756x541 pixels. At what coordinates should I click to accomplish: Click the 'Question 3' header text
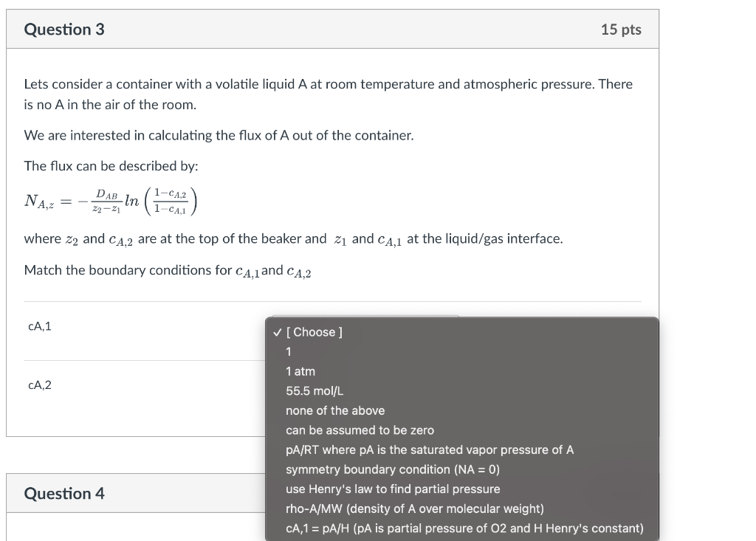[x=62, y=29]
